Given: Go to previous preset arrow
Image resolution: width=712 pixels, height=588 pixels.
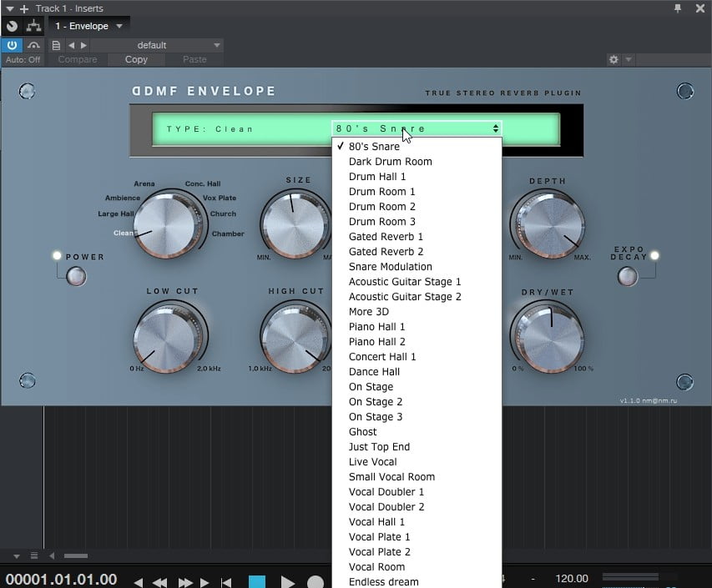Looking at the screenshot, I should [x=71, y=45].
